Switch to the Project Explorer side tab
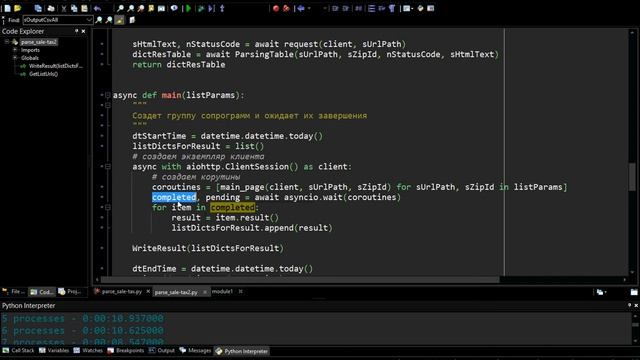 70,292
